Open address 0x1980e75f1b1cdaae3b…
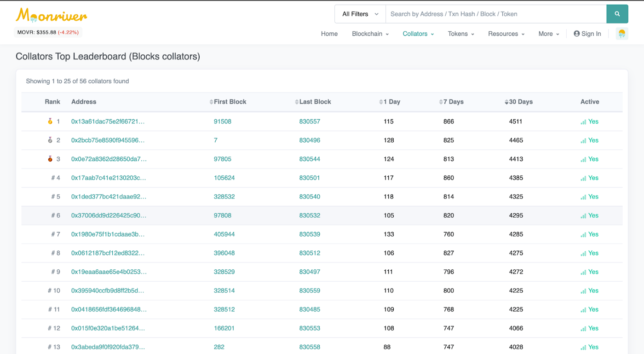Viewport: 644px width, 354px height. click(x=108, y=234)
